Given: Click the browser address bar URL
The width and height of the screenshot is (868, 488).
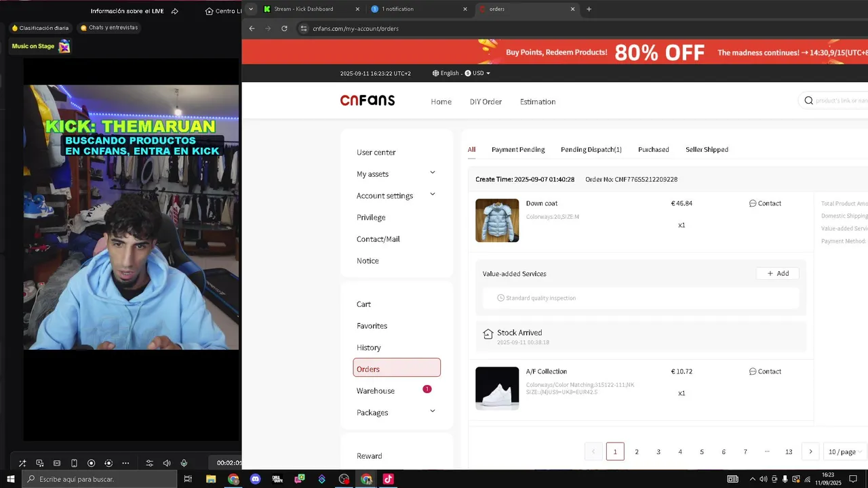Looking at the screenshot, I should (355, 28).
